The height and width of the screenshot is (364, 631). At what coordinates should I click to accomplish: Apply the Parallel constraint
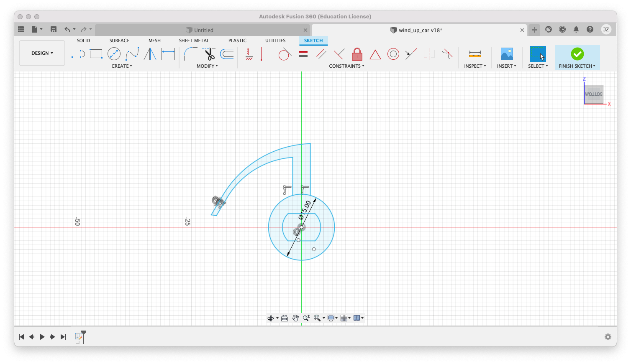point(321,54)
